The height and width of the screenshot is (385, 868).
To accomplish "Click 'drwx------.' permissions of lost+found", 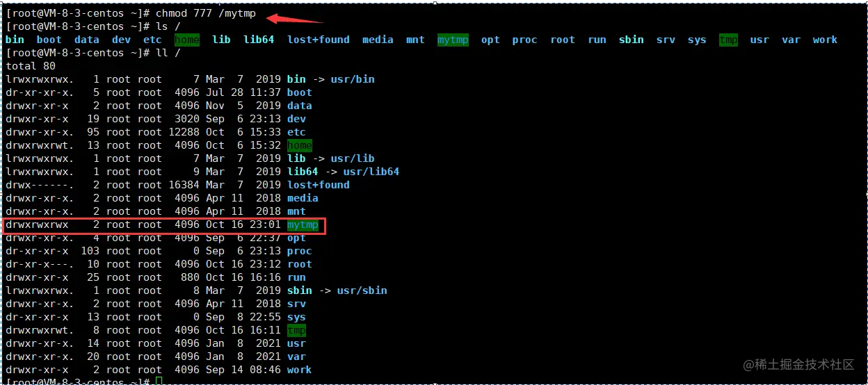I will tap(40, 185).
